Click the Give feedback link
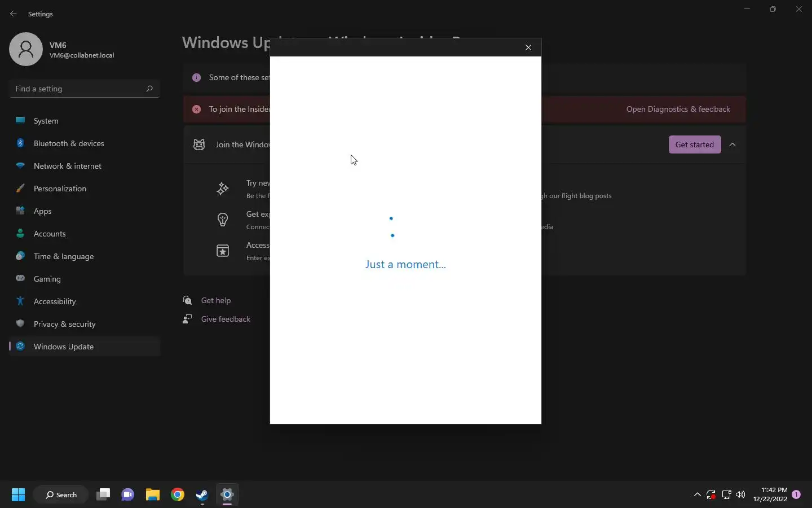This screenshot has width=812, height=508. click(226, 319)
